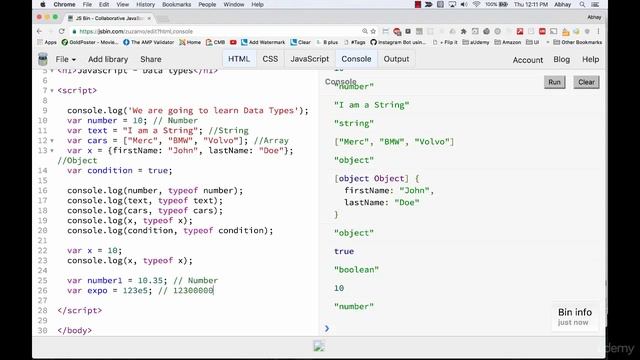Viewport: 640px width, 360px height.
Task: Toggle the Output panel tab
Action: (396, 59)
